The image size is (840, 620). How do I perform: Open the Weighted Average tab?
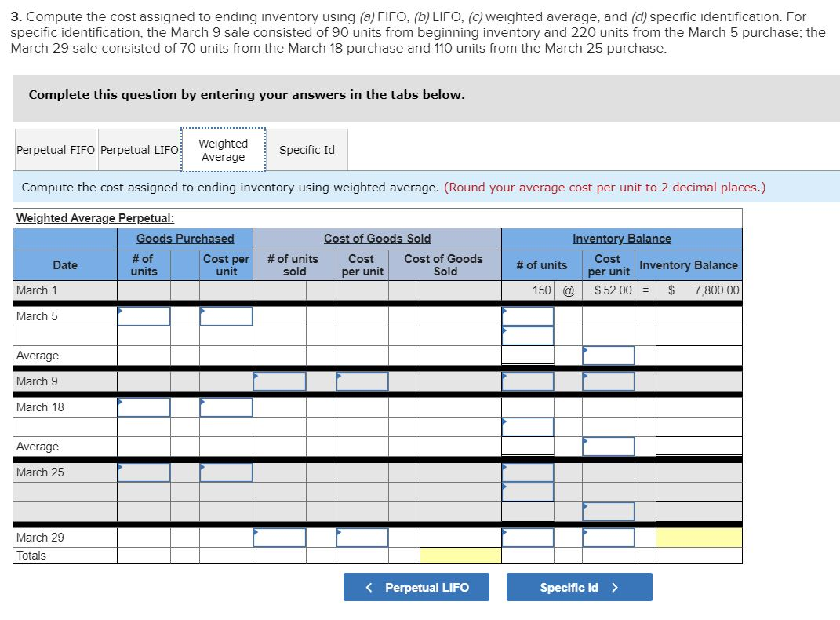(224, 150)
